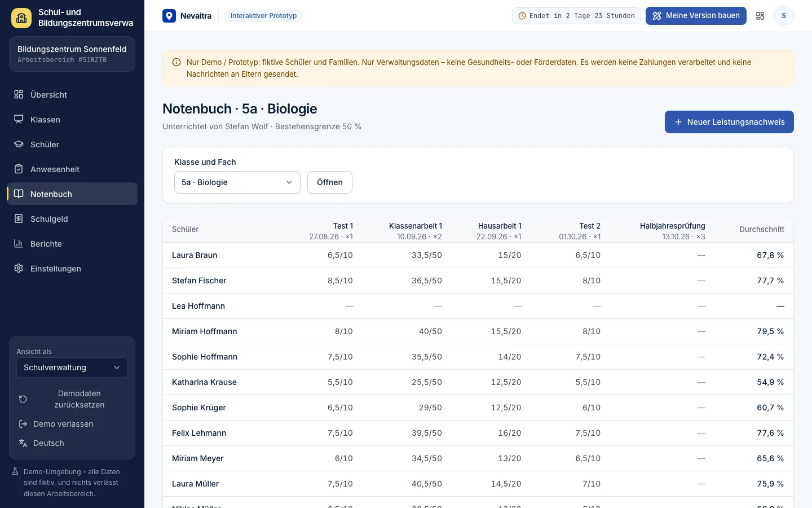This screenshot has width=812, height=508.
Task: Open Klassen in the sidebar
Action: coord(72,119)
